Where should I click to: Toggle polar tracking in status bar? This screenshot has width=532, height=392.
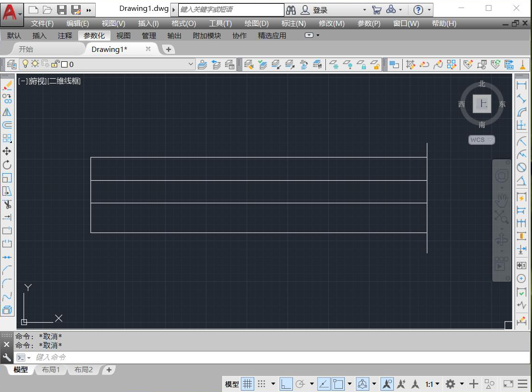tap(300, 384)
